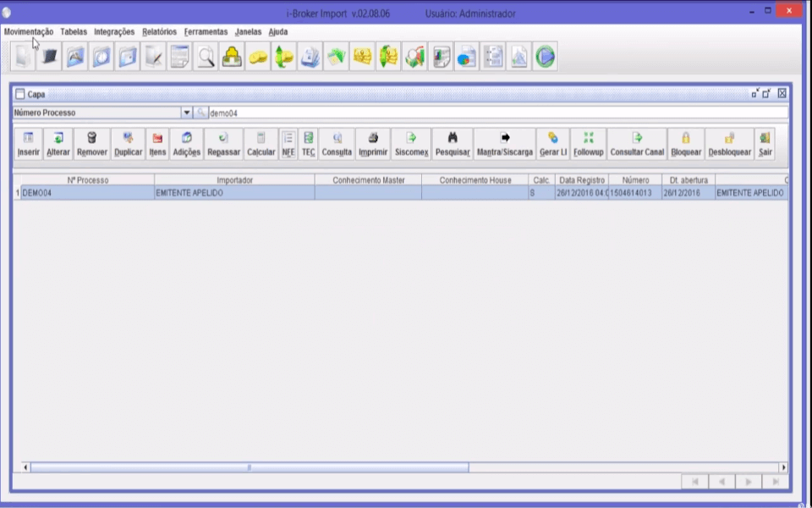Expand the Número Processo dropdown arrow
This screenshot has width=812, height=508.
click(x=186, y=113)
